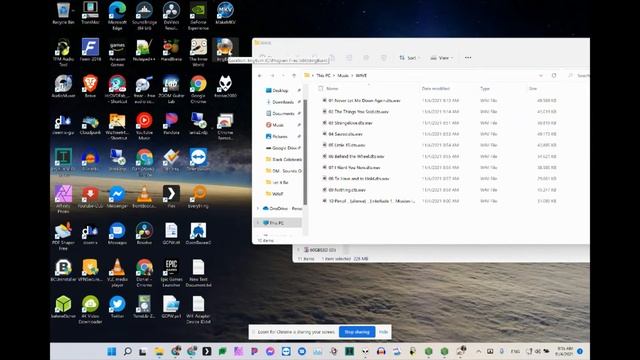Open Microsoft Edge desktop shortcut

pos(117,16)
